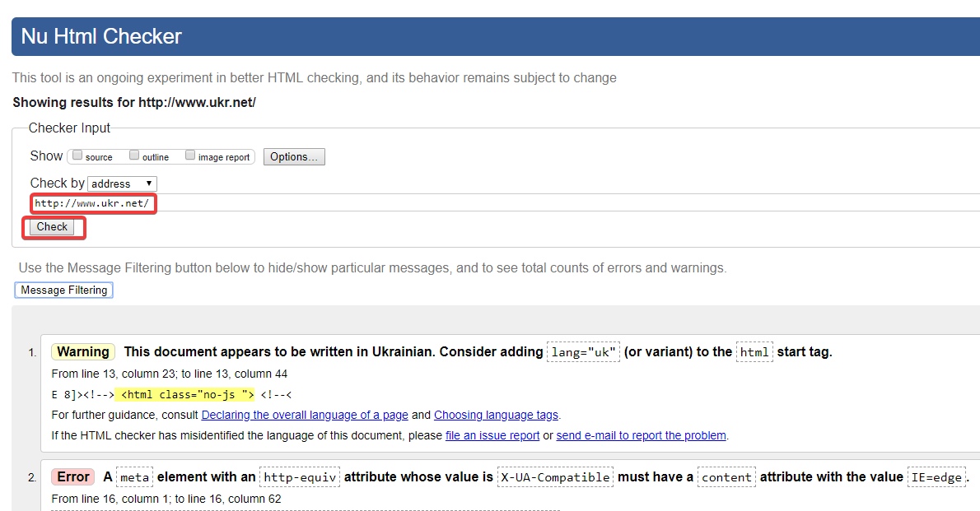Open 'send e-mail to report the problem' link

point(641,435)
